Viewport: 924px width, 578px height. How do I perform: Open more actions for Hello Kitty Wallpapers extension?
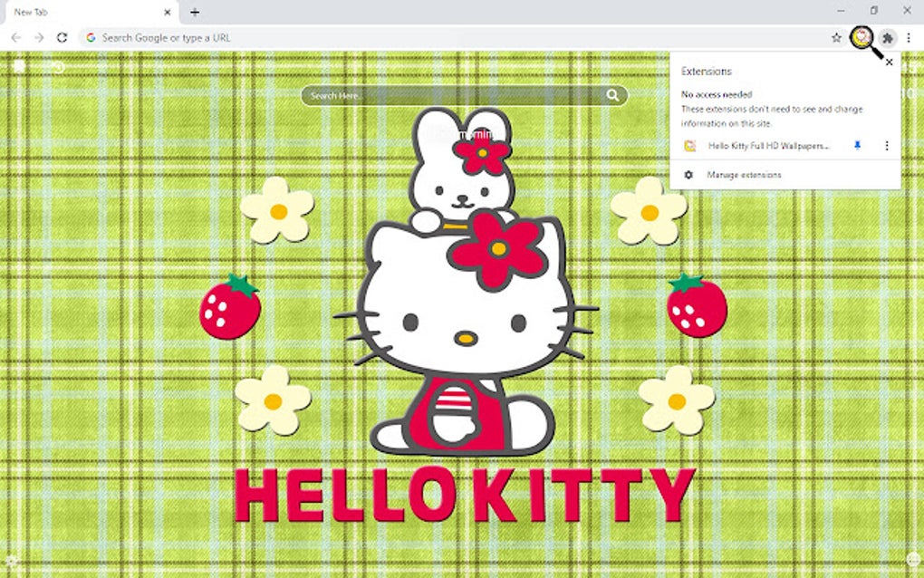coord(886,145)
